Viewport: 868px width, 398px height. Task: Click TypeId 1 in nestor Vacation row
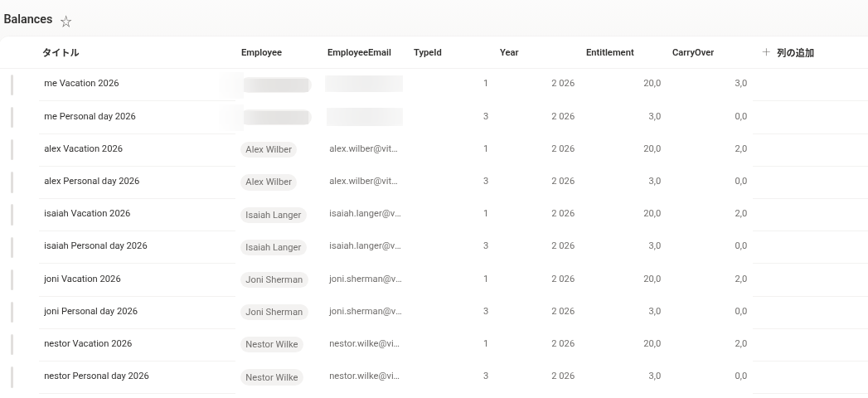pyautogui.click(x=486, y=343)
